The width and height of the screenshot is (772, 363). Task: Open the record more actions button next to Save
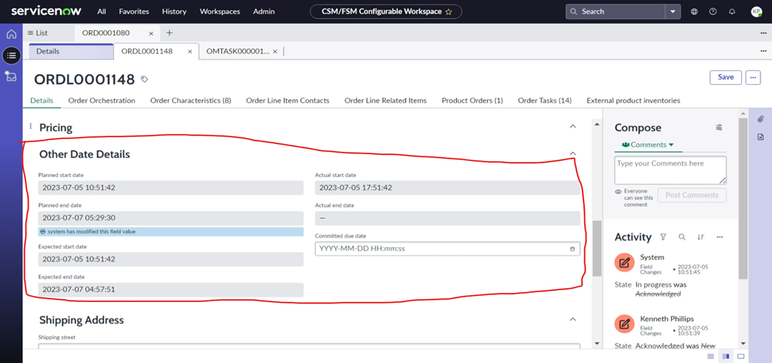click(x=753, y=77)
